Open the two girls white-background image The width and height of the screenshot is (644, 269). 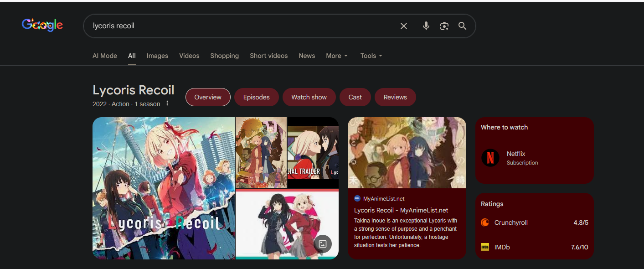tap(287, 224)
